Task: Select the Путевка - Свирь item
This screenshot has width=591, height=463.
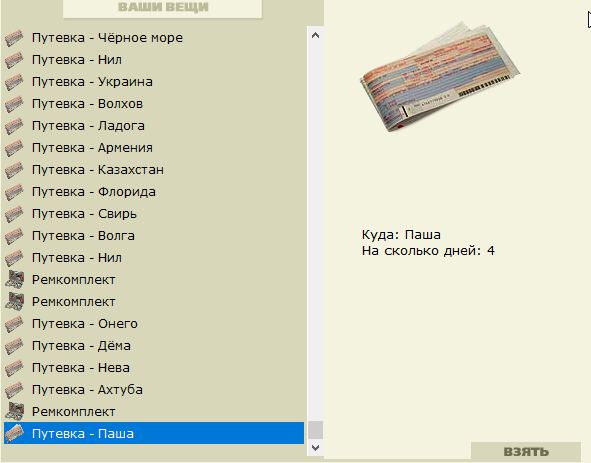Action: click(x=154, y=214)
